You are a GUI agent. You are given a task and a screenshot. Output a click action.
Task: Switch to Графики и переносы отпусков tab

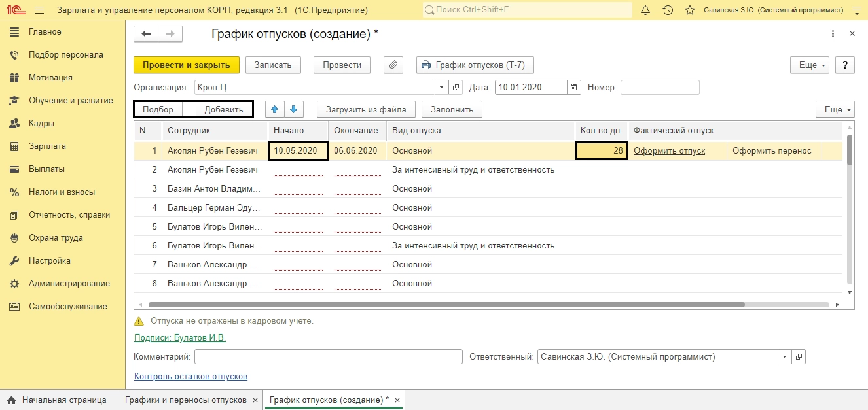click(186, 400)
